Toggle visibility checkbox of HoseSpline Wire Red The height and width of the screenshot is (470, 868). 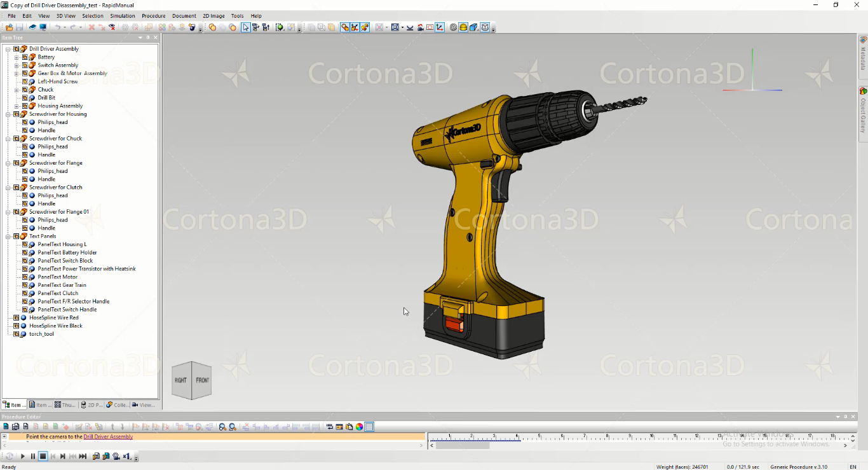17,317
